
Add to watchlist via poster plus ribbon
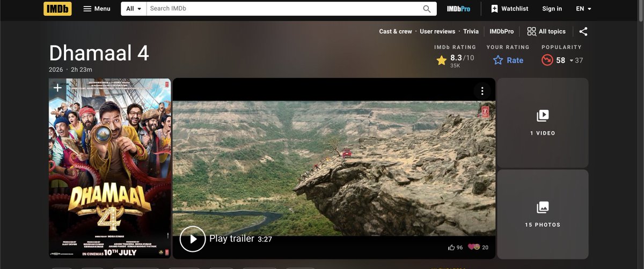click(57, 88)
